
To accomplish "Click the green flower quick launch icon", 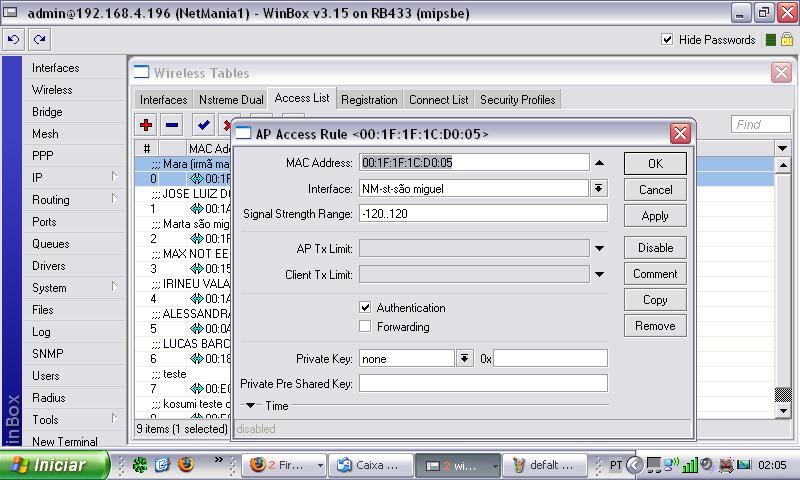I will tap(140, 465).
